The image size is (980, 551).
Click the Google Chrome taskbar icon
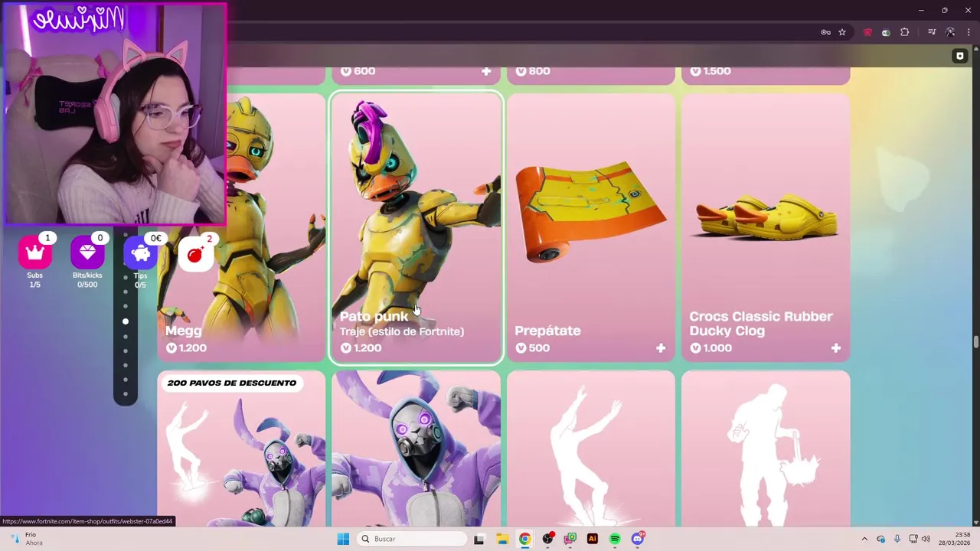point(524,539)
